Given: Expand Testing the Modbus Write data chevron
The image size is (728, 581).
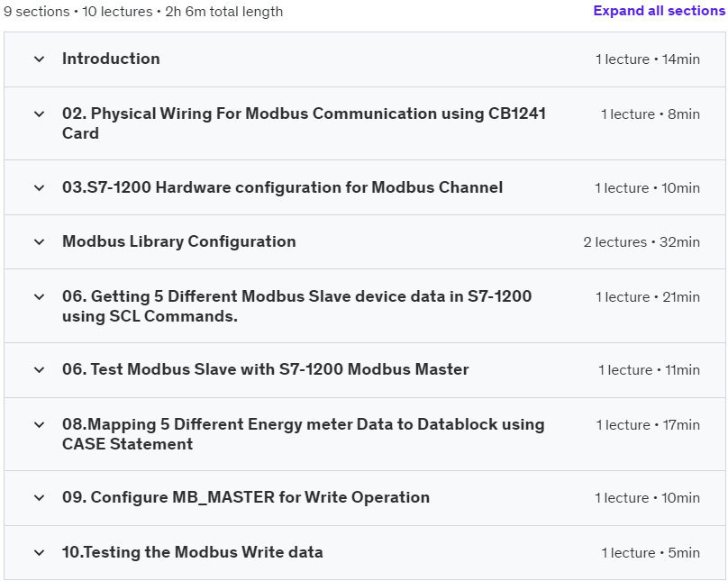Looking at the screenshot, I should pos(39,553).
